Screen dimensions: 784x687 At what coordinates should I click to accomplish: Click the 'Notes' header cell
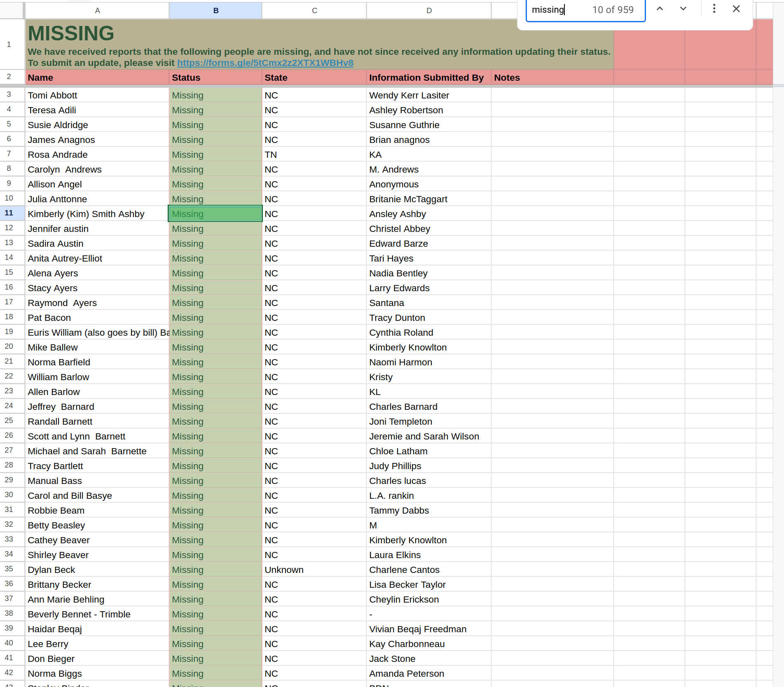(x=552, y=77)
